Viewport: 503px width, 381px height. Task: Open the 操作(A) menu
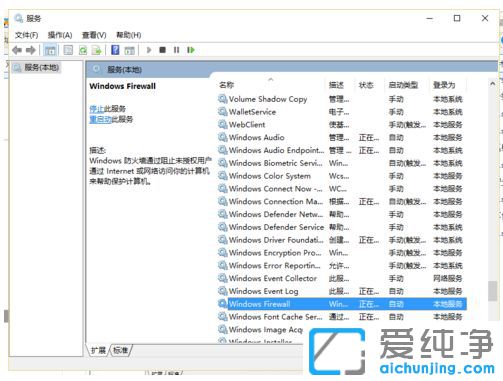tap(60, 35)
